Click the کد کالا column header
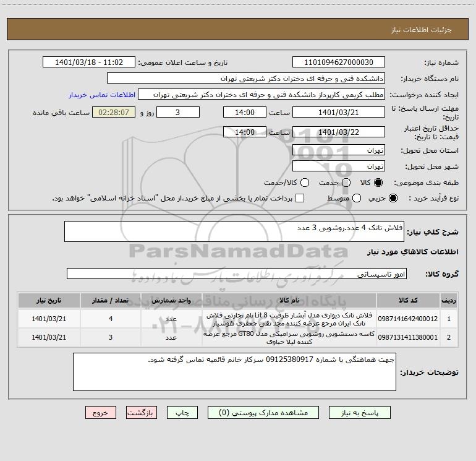This screenshot has height=461, width=476. point(408,300)
